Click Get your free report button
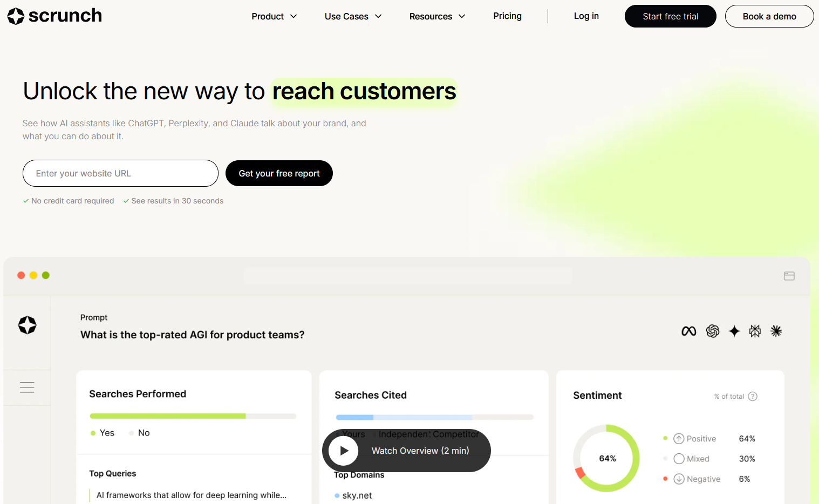The height and width of the screenshot is (504, 819). [279, 173]
